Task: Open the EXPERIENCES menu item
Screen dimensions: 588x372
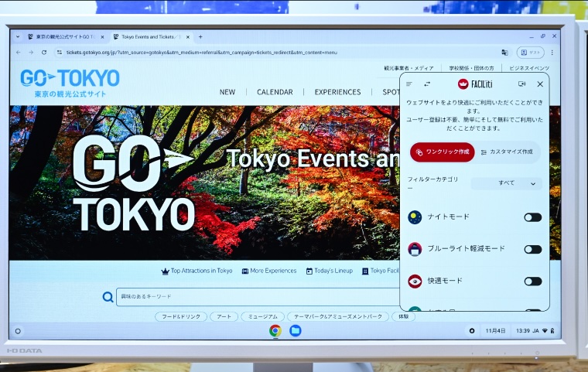Action: pos(337,92)
